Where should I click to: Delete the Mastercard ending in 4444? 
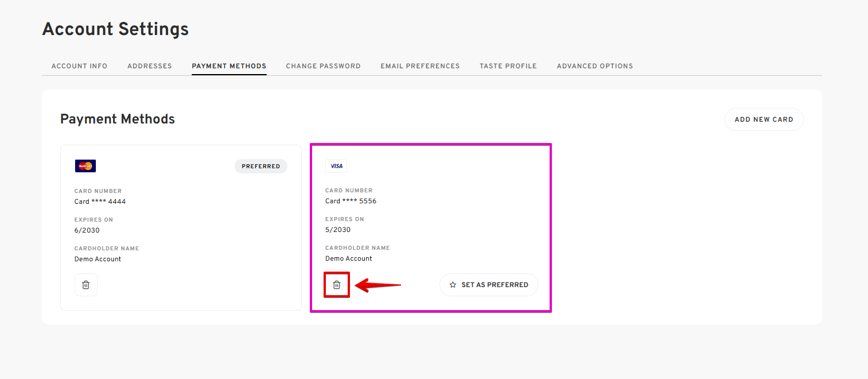click(x=85, y=285)
